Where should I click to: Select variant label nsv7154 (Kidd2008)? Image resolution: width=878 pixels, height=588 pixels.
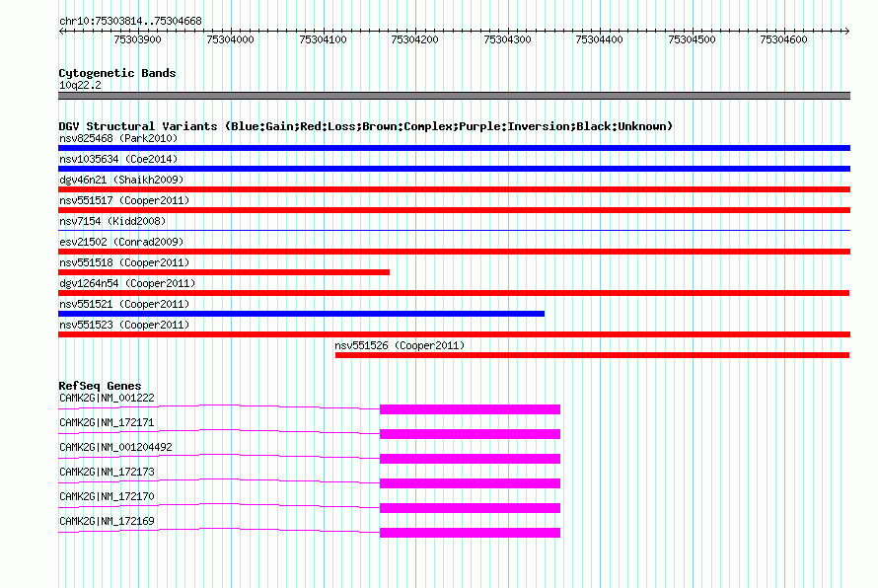(x=112, y=221)
